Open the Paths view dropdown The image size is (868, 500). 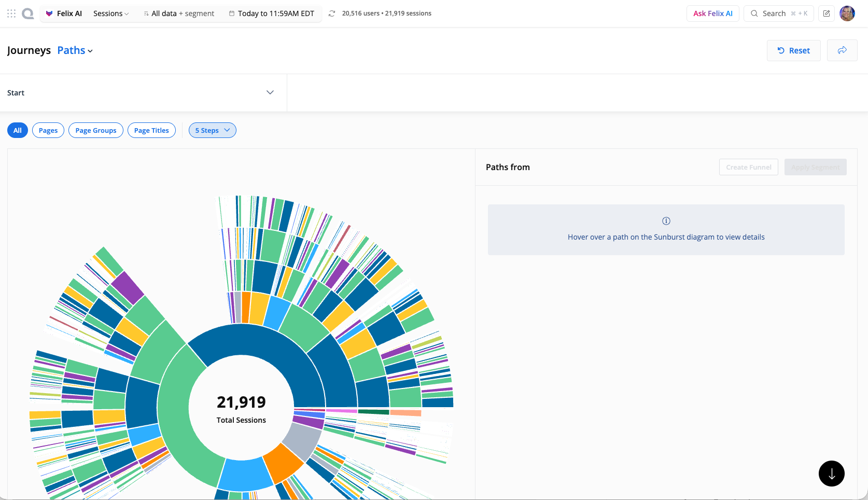(x=75, y=50)
